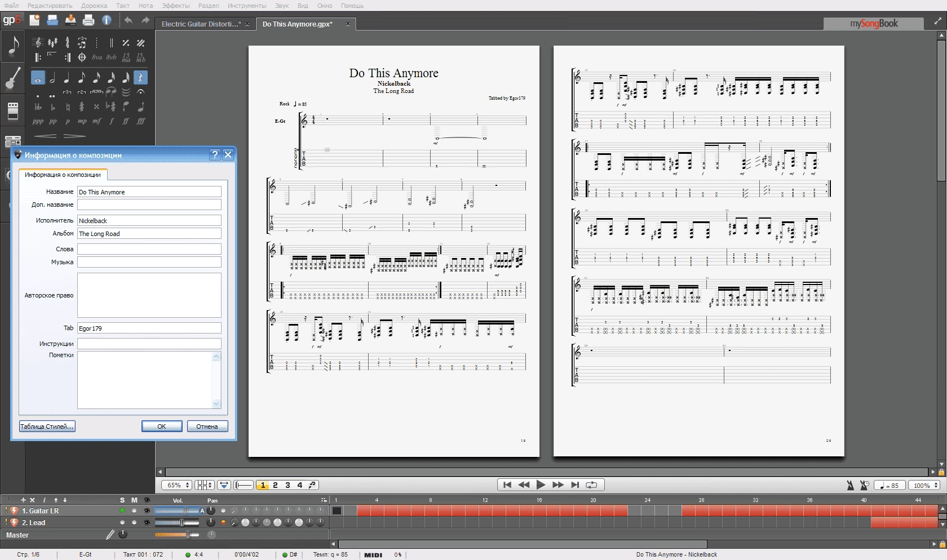Expand the track panel options at right of Pan
The height and width of the screenshot is (560, 947).
[324, 500]
